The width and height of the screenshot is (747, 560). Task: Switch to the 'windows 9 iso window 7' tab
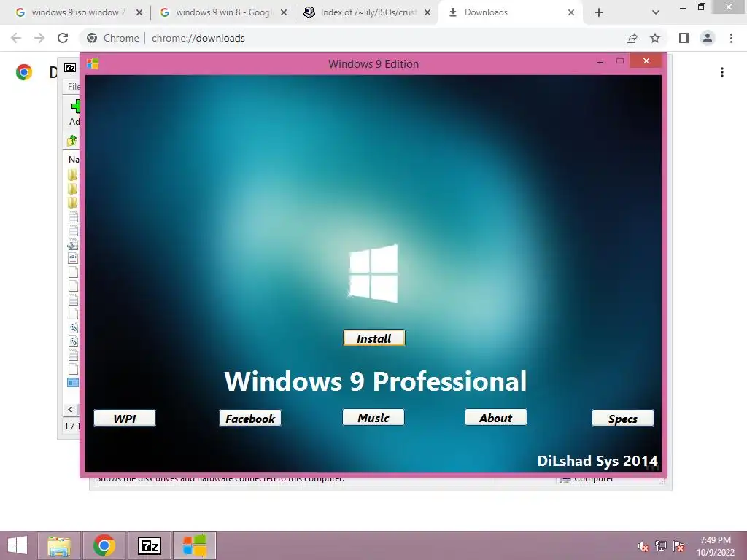coord(78,12)
